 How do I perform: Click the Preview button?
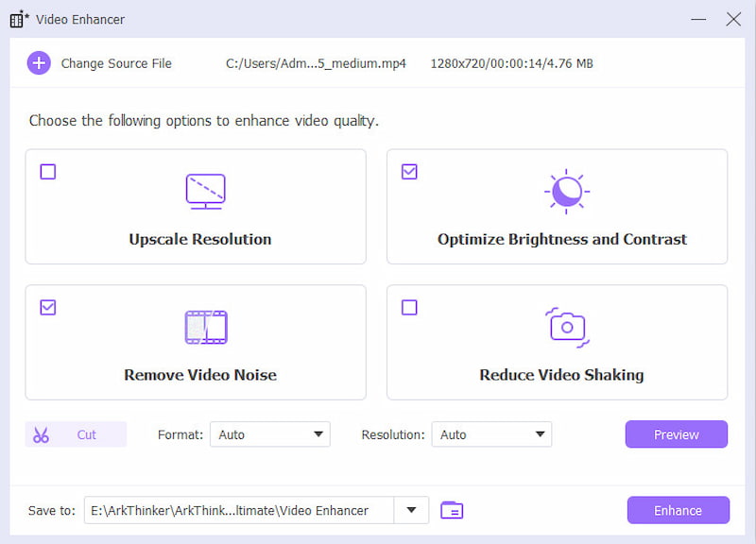click(x=677, y=434)
